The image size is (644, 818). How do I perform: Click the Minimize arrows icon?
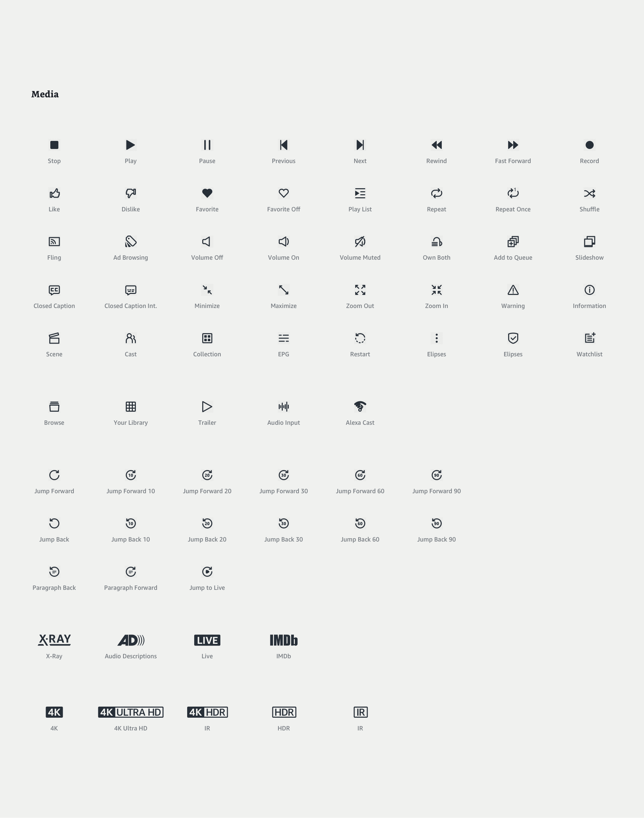[x=207, y=290]
